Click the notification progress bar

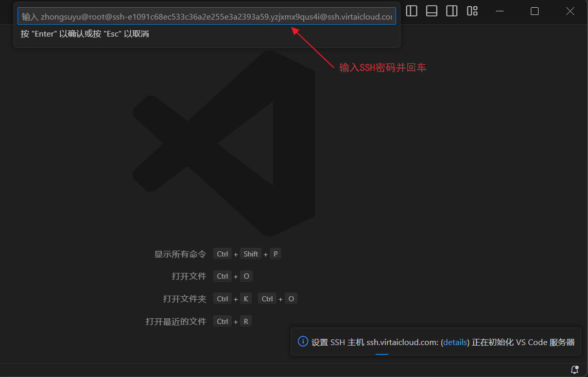pyautogui.click(x=382, y=354)
